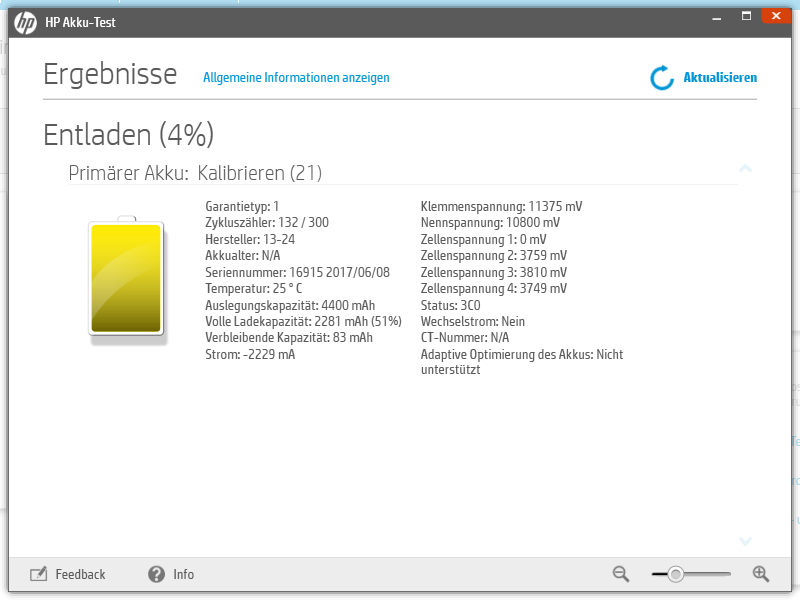The image size is (800, 600).
Task: Select Zellenspannung 2: 3759 mV line
Action: pyautogui.click(x=493, y=255)
